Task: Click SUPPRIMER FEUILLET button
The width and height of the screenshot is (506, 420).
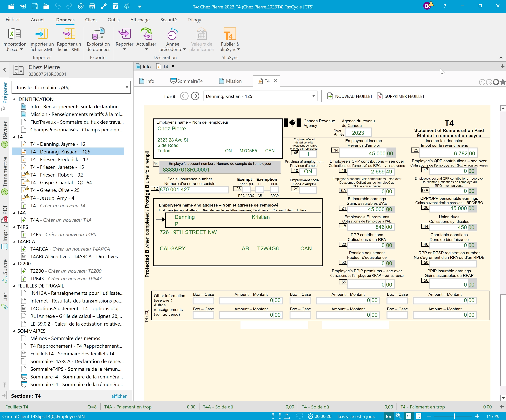Action: coord(400,96)
